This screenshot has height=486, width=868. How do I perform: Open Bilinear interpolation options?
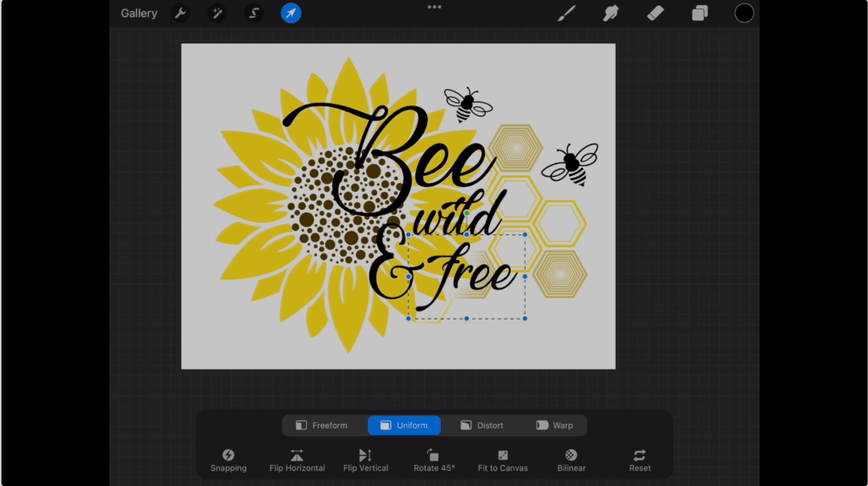572,461
